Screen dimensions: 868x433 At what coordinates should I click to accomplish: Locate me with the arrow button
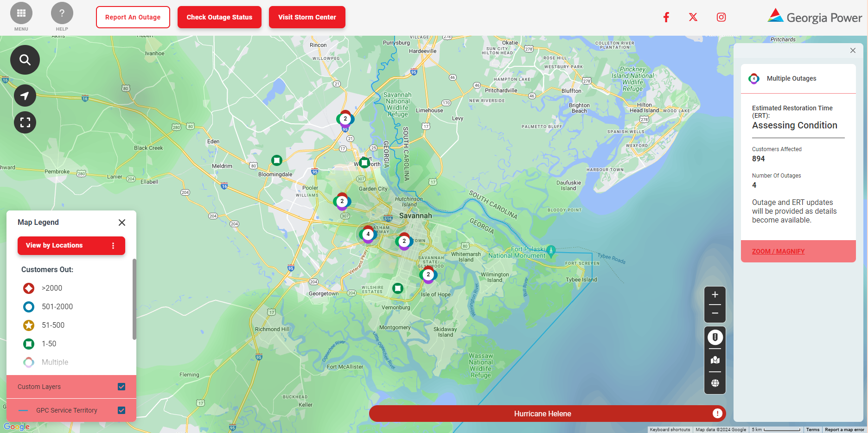(25, 96)
